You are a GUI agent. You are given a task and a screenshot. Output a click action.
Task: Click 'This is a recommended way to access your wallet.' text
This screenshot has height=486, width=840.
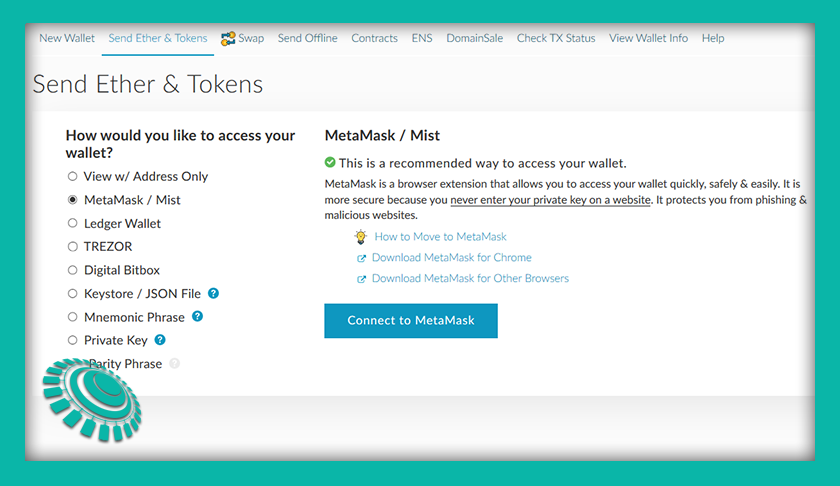[x=483, y=163]
